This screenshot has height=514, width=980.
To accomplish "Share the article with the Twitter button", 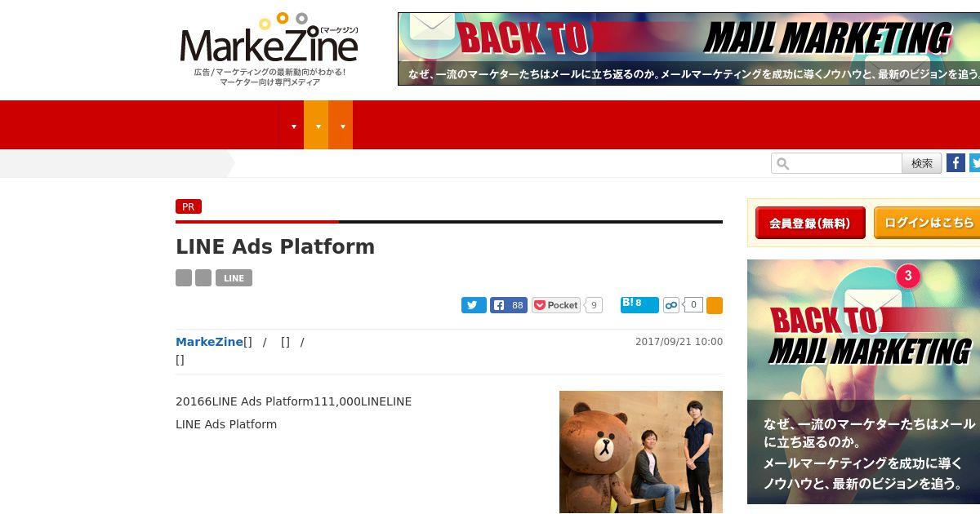I will click(474, 305).
